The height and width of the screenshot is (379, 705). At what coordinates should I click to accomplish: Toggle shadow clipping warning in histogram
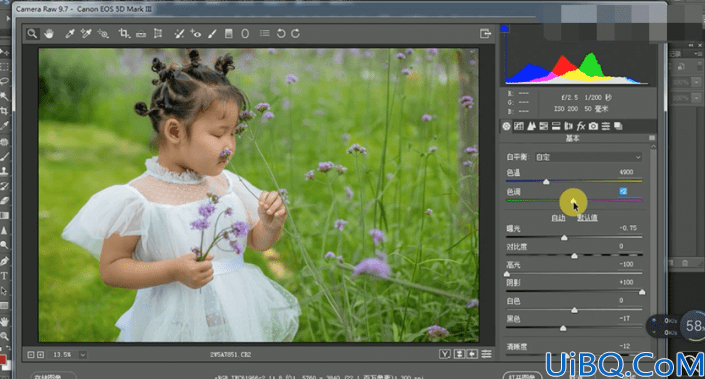point(504,29)
